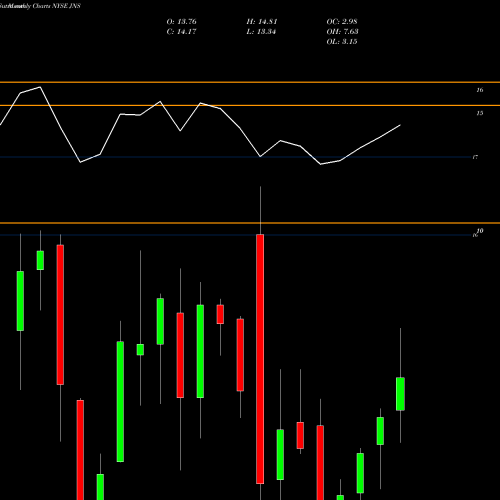Click the 'OL: 3.15' readout
The image size is (500, 500).
pos(342,42)
